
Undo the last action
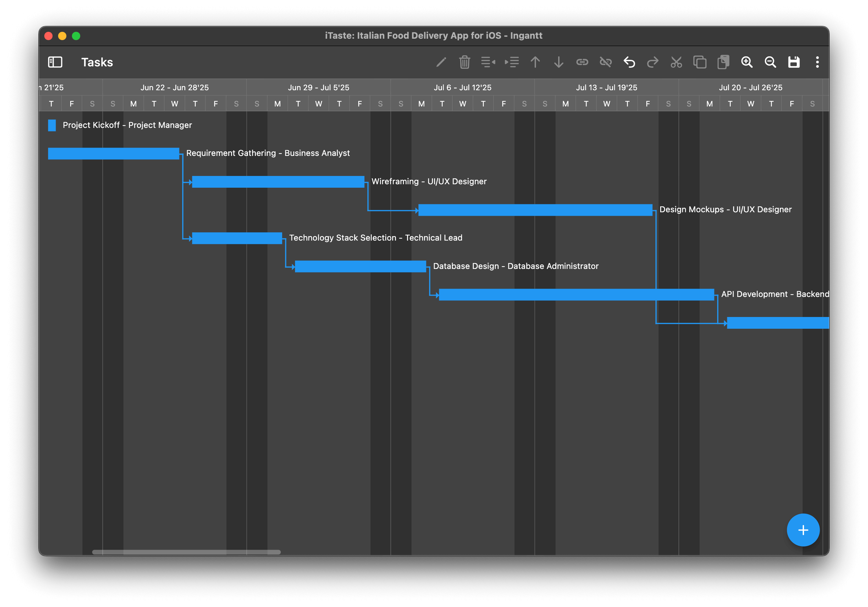(x=629, y=62)
